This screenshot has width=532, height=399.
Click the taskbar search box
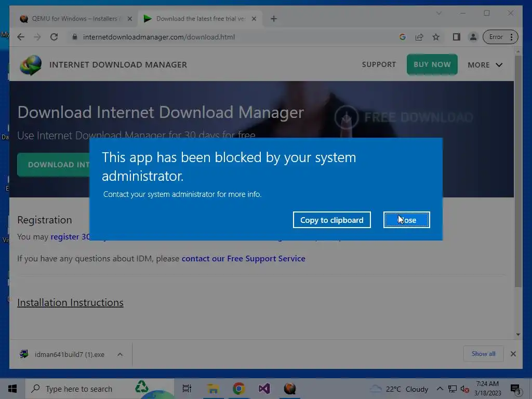100,389
